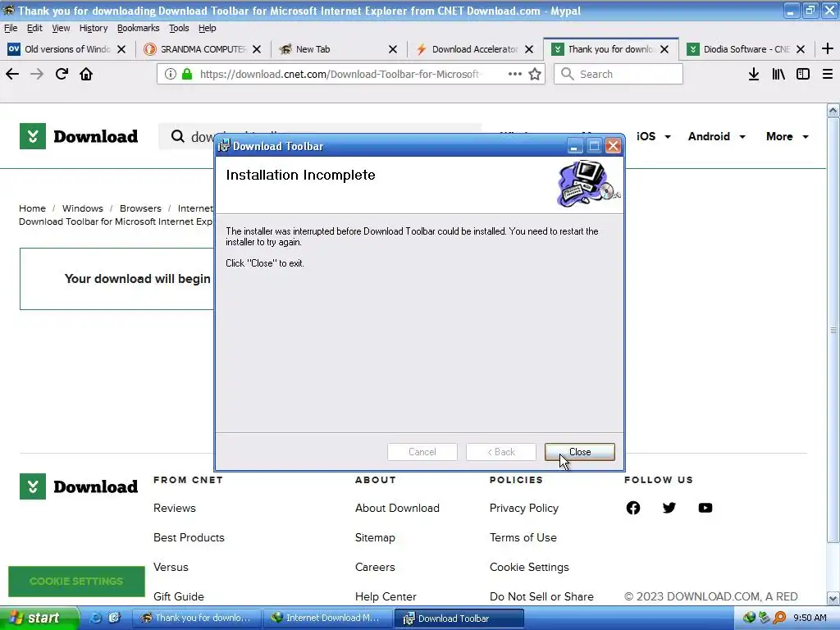Click the browser forward arrow
Screen dimensions: 840x630
[x=37, y=74]
